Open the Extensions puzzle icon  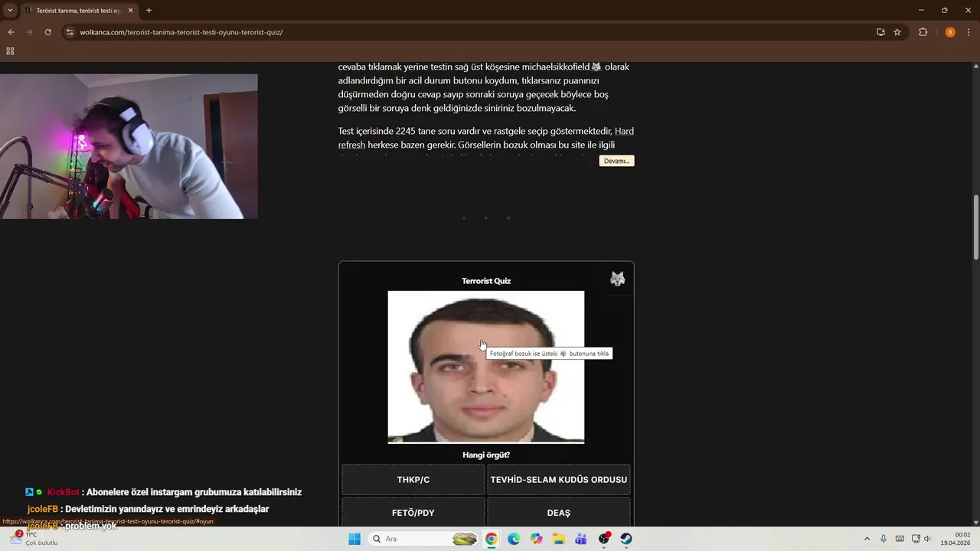[923, 32]
